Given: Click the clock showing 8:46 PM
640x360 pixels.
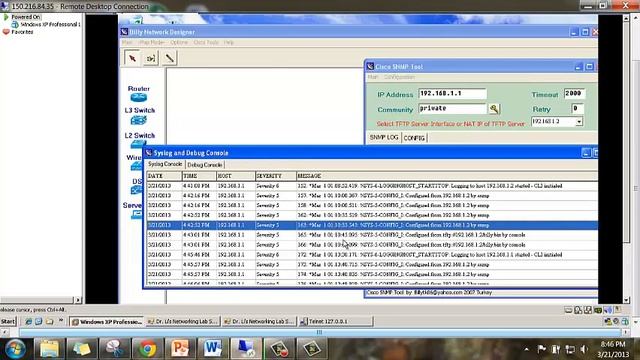Looking at the screenshot, I should (x=613, y=344).
